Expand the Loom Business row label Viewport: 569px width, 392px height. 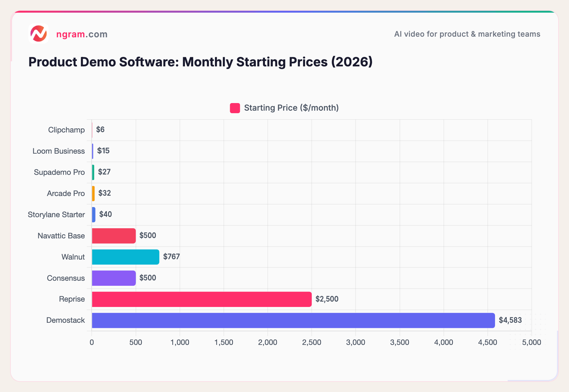[58, 151]
